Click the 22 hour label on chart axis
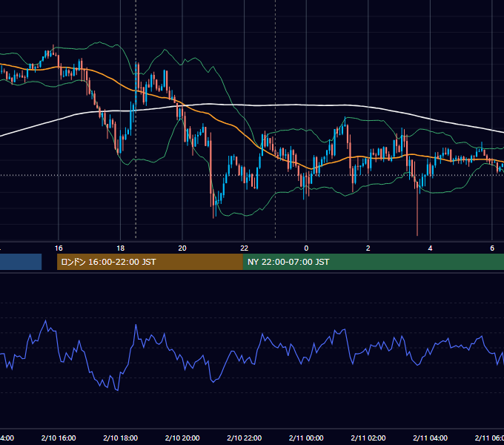The height and width of the screenshot is (445, 504). point(245,248)
